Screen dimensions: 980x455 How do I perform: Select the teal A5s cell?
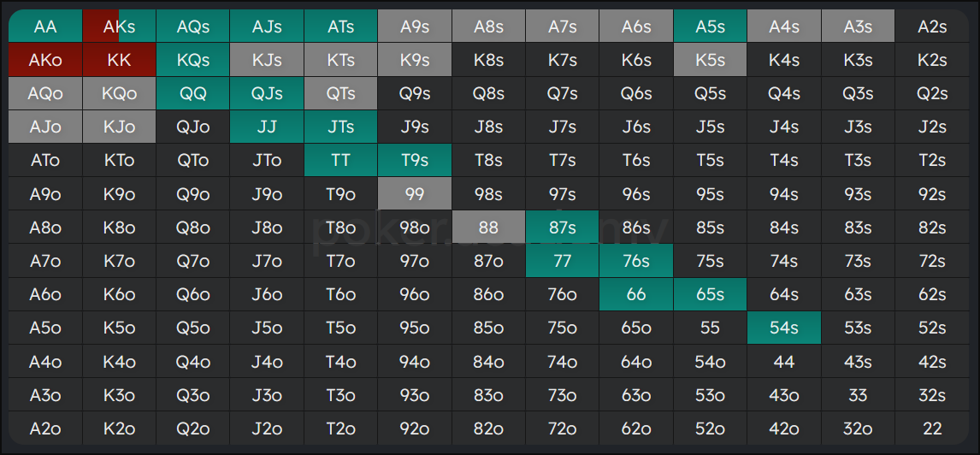(710, 27)
